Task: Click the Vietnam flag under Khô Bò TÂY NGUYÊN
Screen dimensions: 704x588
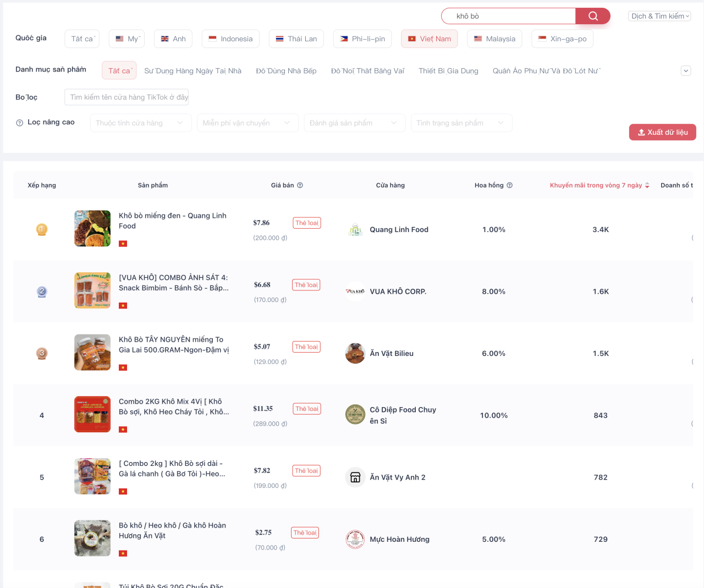Action: (123, 367)
